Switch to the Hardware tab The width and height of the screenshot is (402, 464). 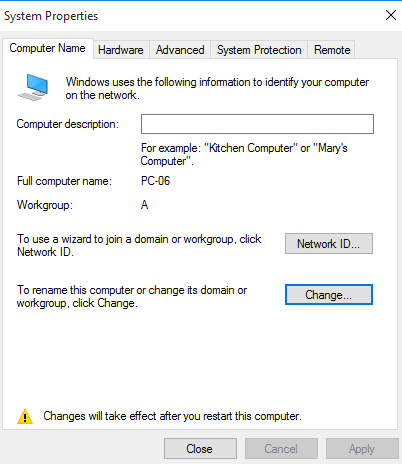[x=121, y=50]
